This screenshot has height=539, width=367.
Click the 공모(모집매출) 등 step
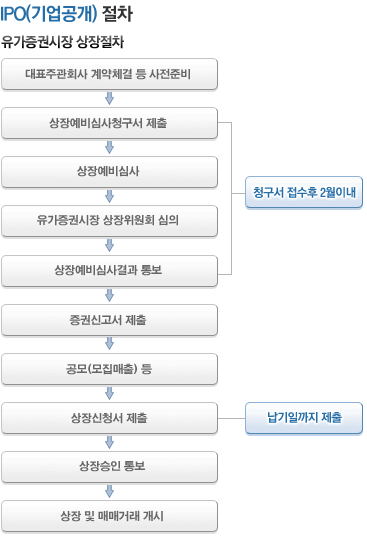[x=109, y=369]
